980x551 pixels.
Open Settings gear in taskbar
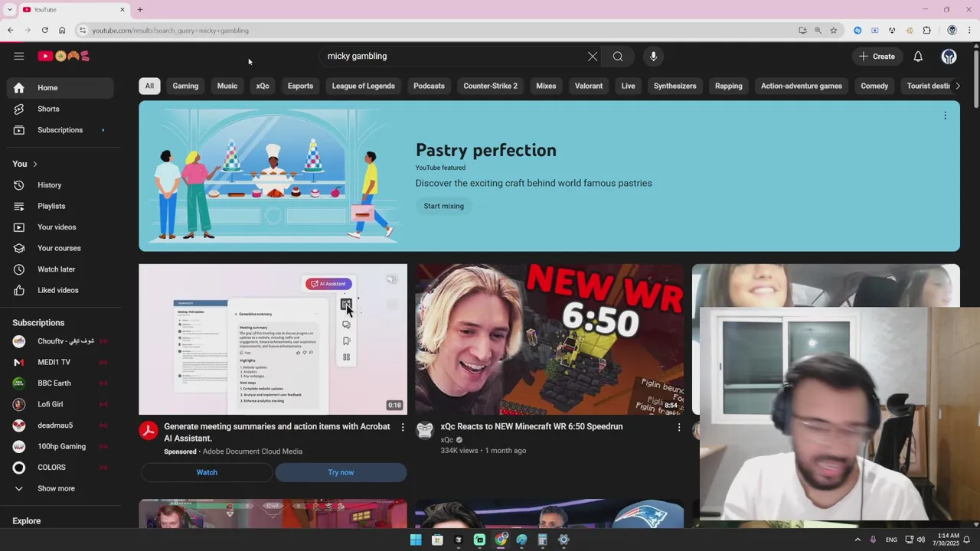[x=563, y=540]
